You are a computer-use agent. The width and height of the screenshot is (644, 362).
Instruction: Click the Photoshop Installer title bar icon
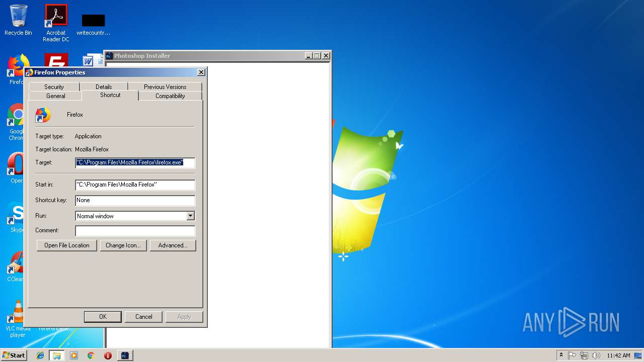coord(109,56)
